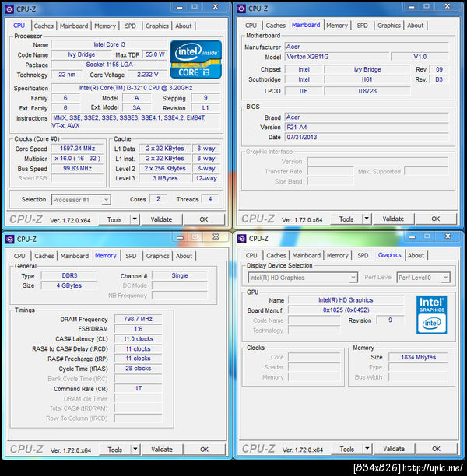Click GPU memory size 1834 MBytes
The height and width of the screenshot is (476, 467).
(x=419, y=357)
